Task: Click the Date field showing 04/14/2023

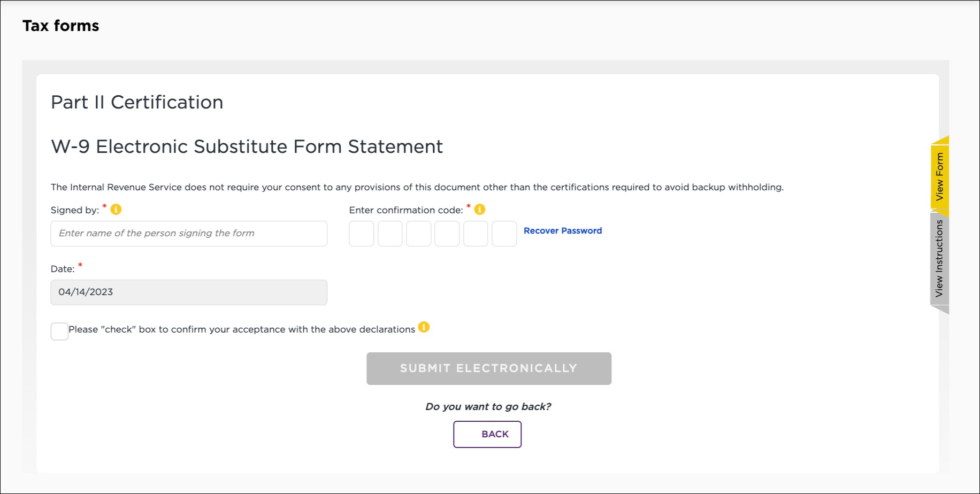Action: (189, 292)
